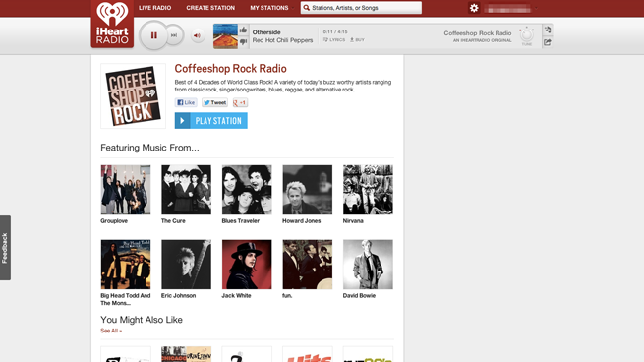Open the Blues Traveler artist photo
This screenshot has width=644, height=362.
point(247,190)
